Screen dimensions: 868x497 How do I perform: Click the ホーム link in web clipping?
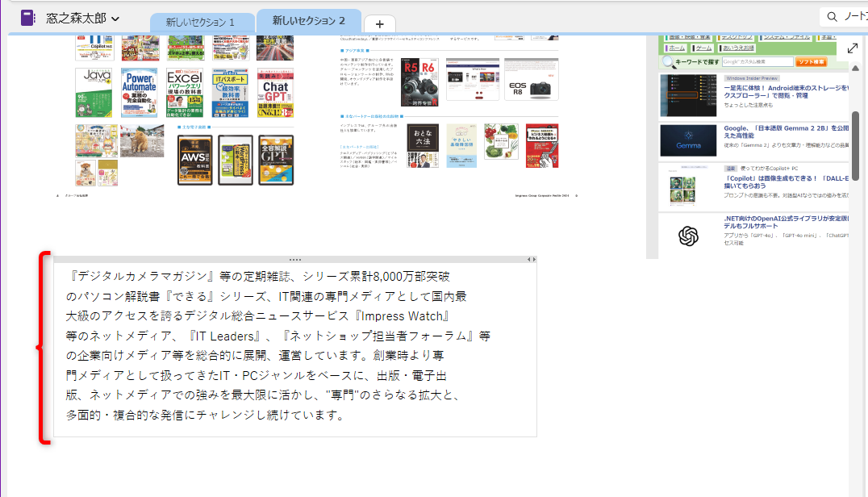tap(677, 48)
